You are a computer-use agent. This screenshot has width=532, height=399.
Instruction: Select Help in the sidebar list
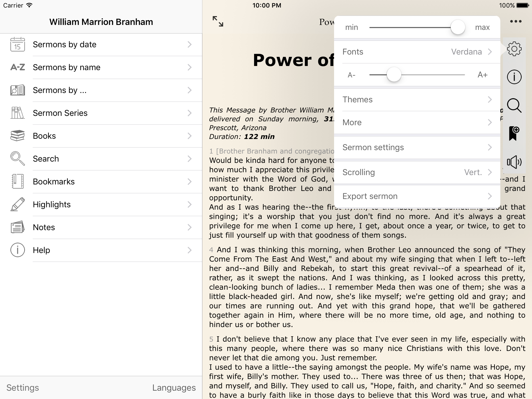point(101,250)
